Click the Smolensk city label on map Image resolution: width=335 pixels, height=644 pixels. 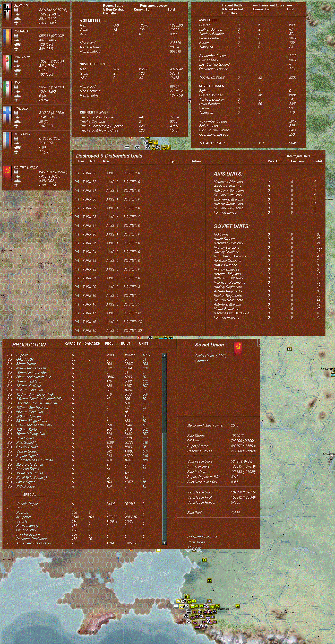coord(45,263)
